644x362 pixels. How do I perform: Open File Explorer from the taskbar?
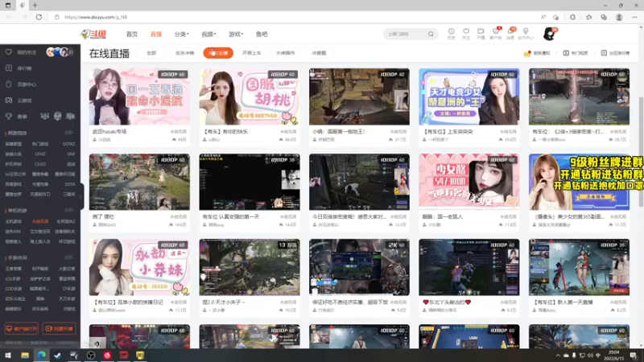coord(25,356)
